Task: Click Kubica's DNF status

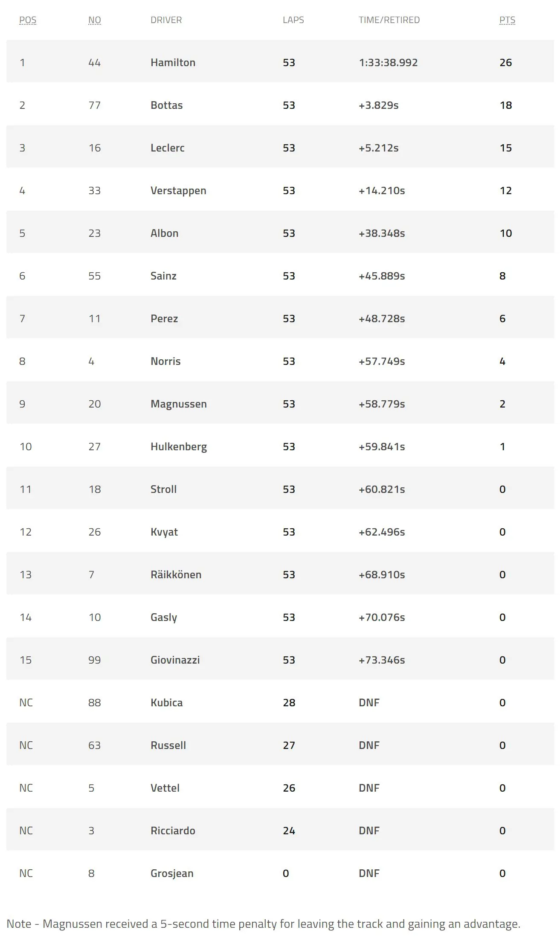Action: click(x=369, y=703)
